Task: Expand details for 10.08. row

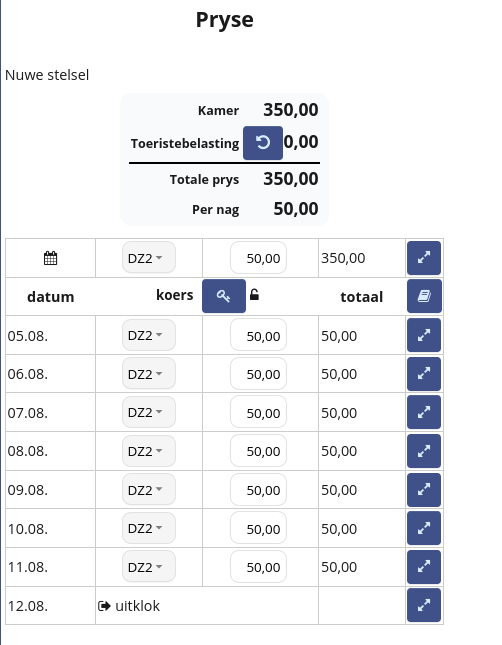Action: point(424,528)
